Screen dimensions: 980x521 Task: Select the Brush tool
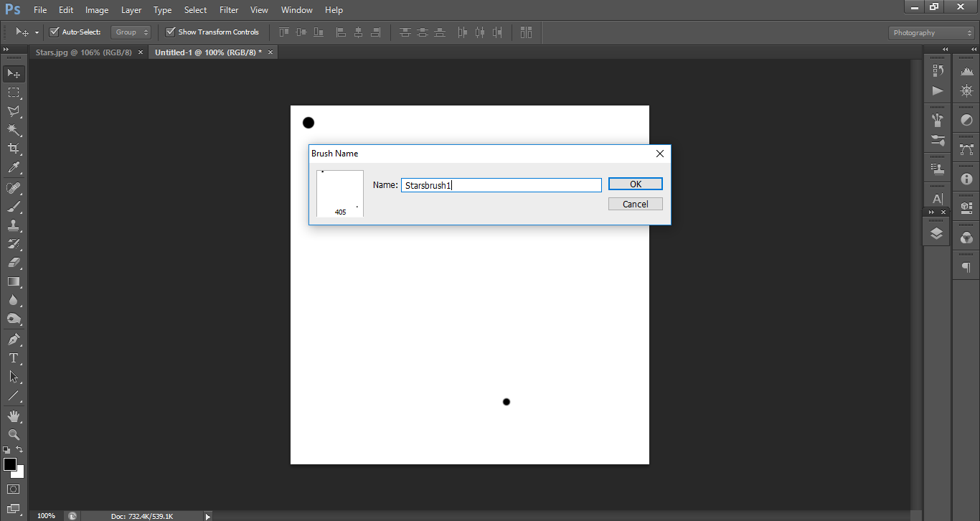tap(14, 207)
